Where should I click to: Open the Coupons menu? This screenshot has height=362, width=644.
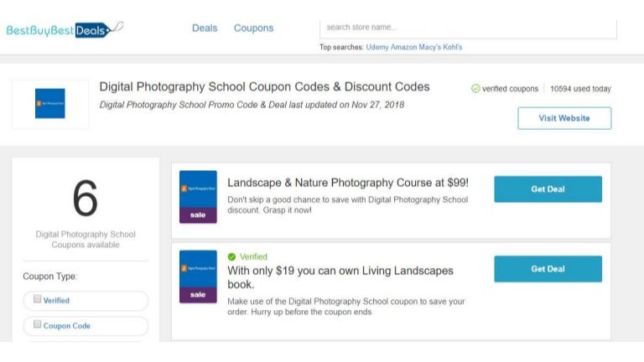253,28
